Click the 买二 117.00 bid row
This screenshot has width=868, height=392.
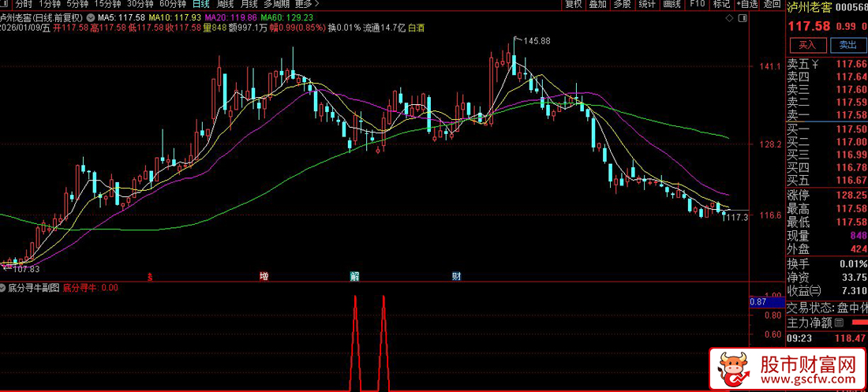click(827, 142)
